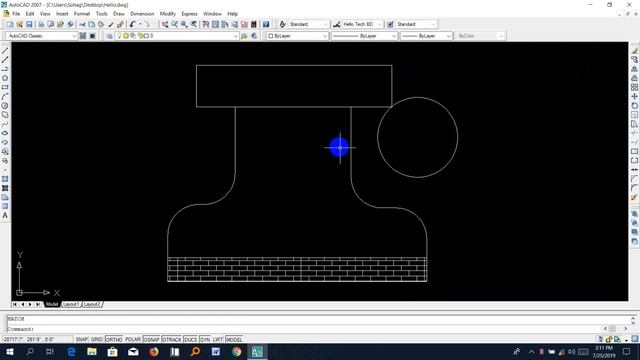This screenshot has width=640, height=360.
Task: Open the Dimension menu
Action: pos(142,14)
